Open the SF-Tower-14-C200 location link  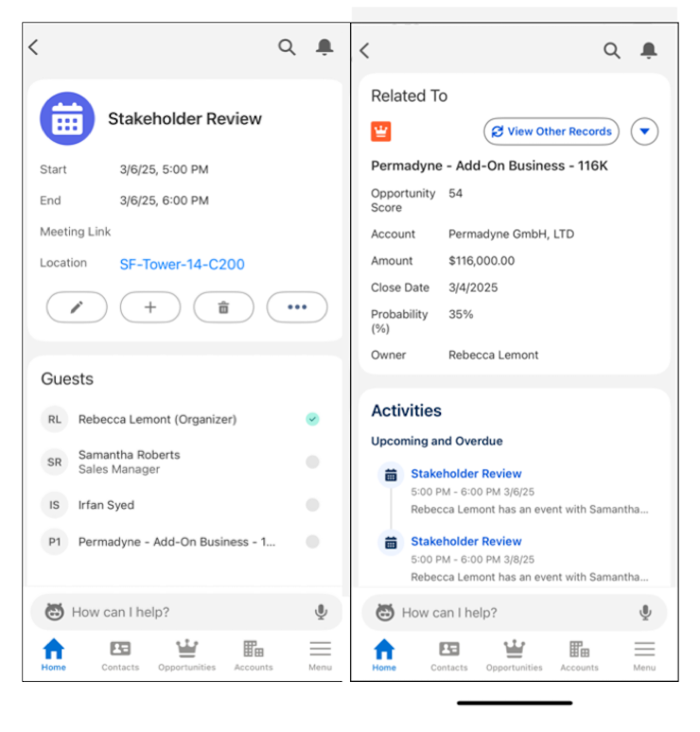point(182,265)
